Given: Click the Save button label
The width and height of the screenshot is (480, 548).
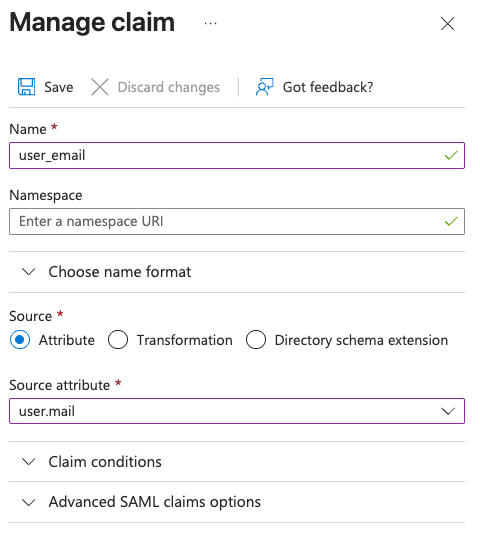Looking at the screenshot, I should click(59, 87).
